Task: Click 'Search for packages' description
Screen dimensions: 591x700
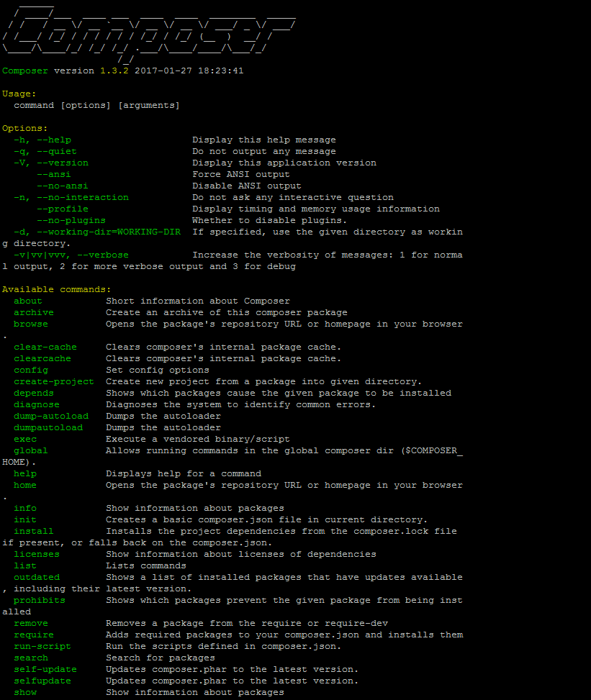Action: tap(161, 658)
